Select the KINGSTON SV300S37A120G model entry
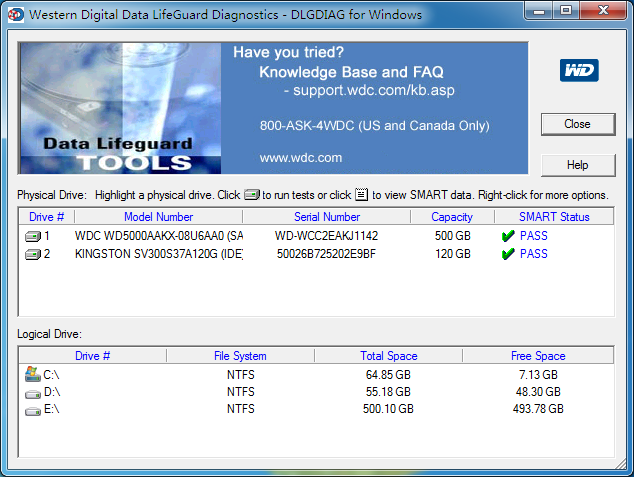This screenshot has width=634, height=477. point(159,254)
